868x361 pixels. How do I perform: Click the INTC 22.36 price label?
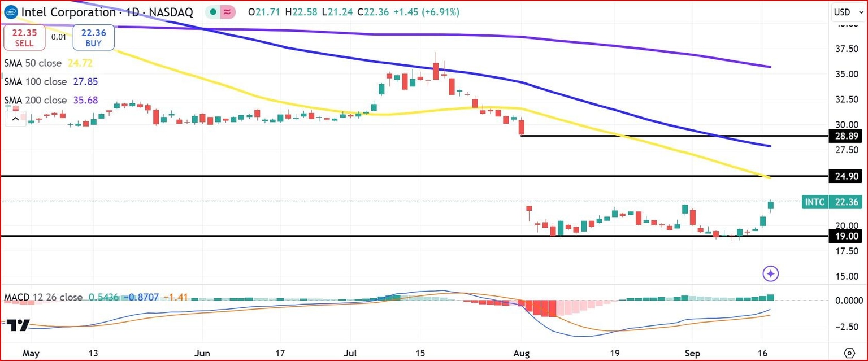[x=831, y=202]
